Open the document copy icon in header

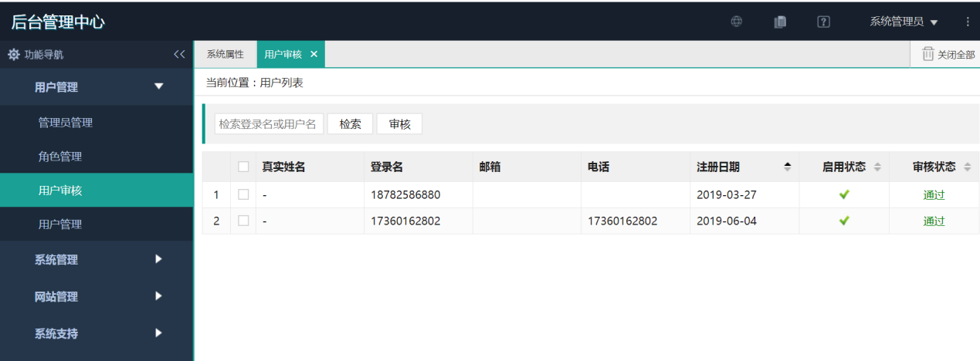tap(780, 22)
